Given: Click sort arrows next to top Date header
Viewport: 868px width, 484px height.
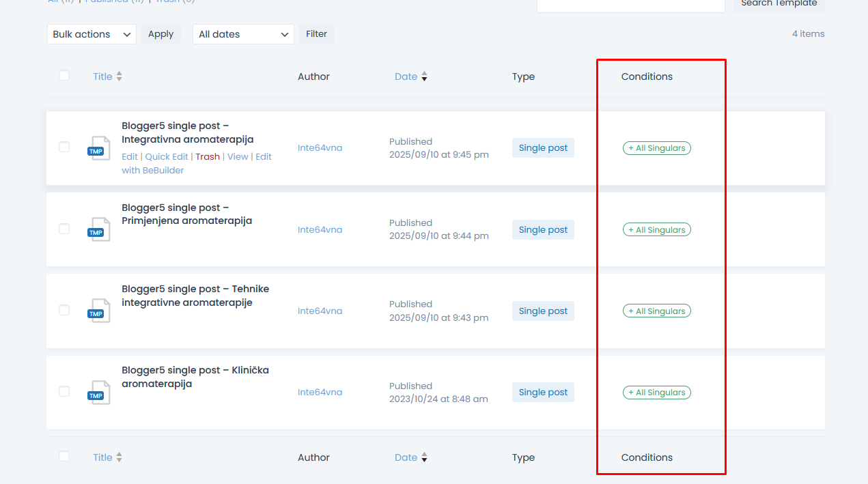Looking at the screenshot, I should coord(424,76).
